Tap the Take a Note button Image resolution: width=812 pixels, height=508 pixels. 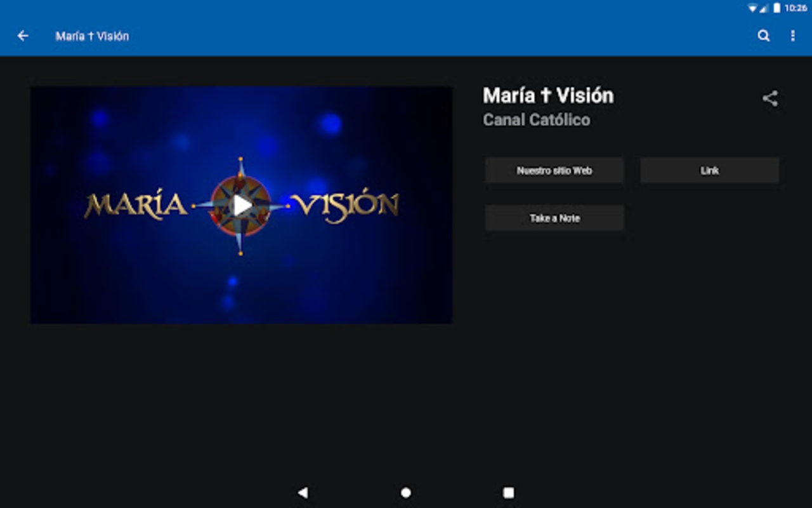click(554, 218)
